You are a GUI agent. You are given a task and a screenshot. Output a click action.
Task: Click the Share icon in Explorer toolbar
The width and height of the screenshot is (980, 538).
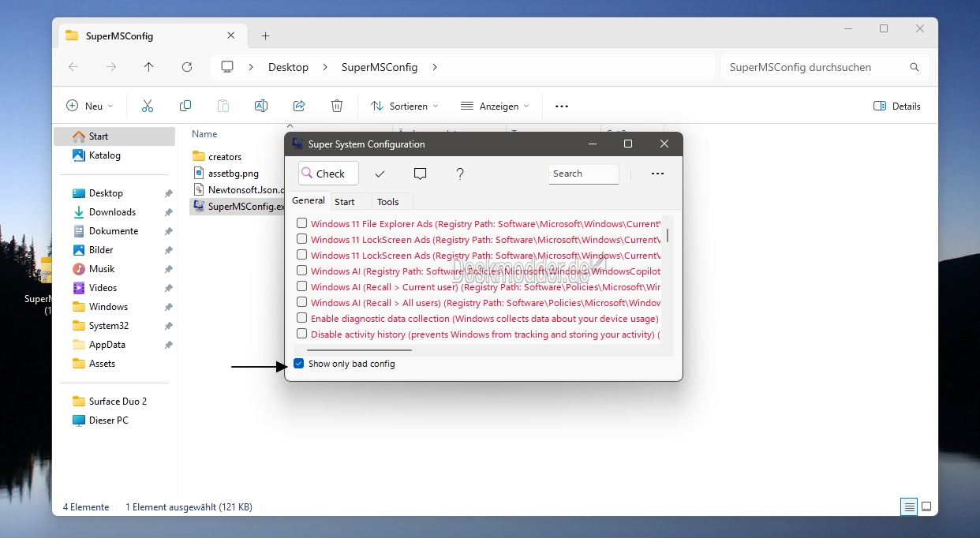pyautogui.click(x=299, y=106)
